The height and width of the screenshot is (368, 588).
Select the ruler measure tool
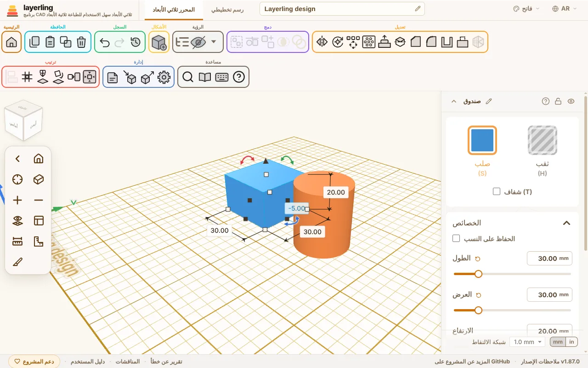pos(17,241)
